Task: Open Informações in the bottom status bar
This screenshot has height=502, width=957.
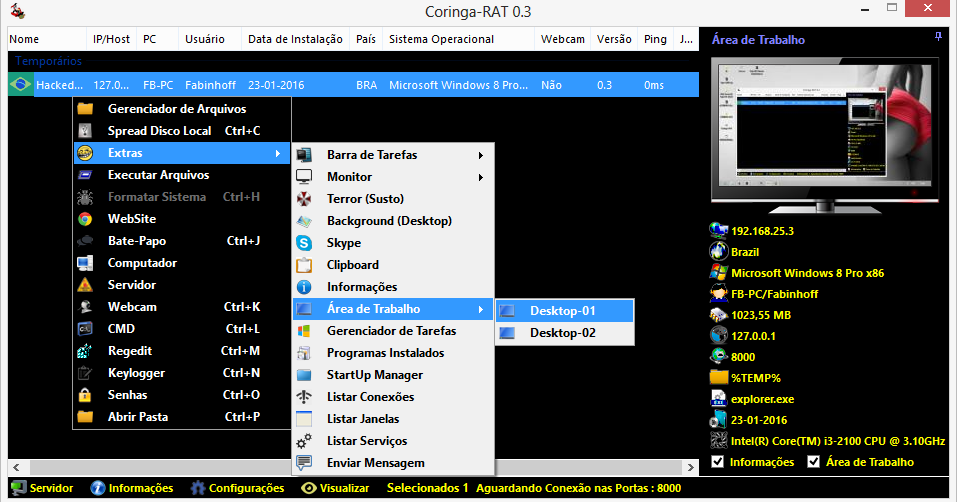Action: [132, 488]
